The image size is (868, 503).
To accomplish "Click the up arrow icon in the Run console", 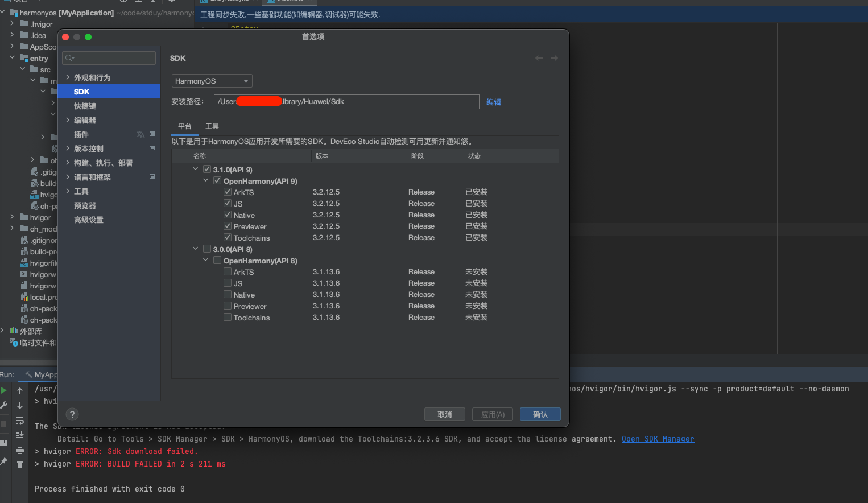I will (x=20, y=391).
